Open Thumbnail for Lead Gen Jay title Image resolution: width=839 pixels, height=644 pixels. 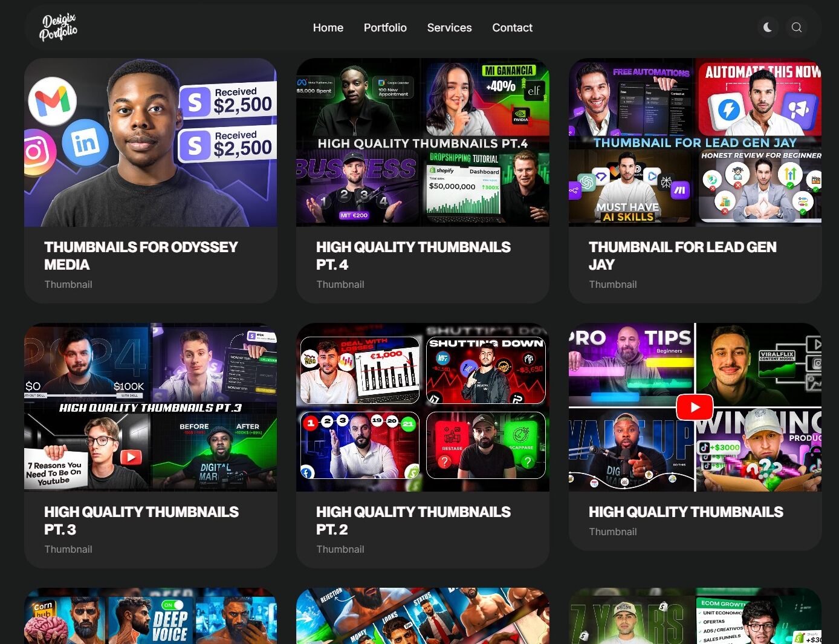[x=682, y=256]
